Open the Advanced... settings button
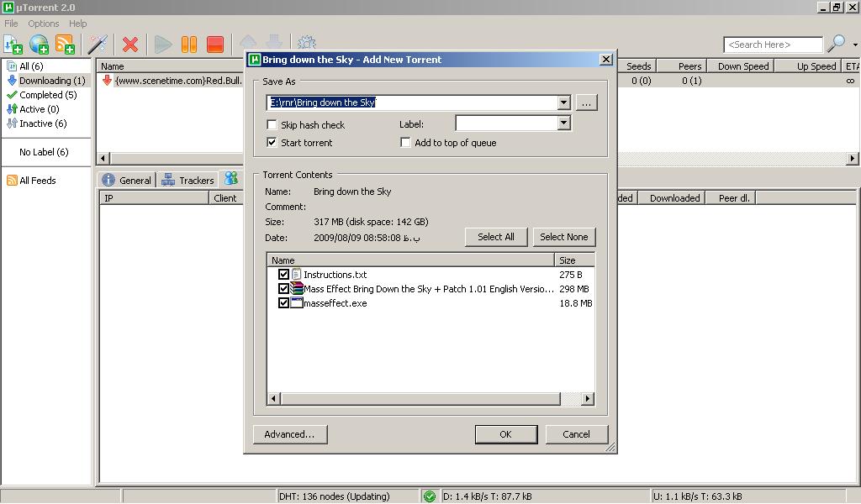 click(290, 434)
